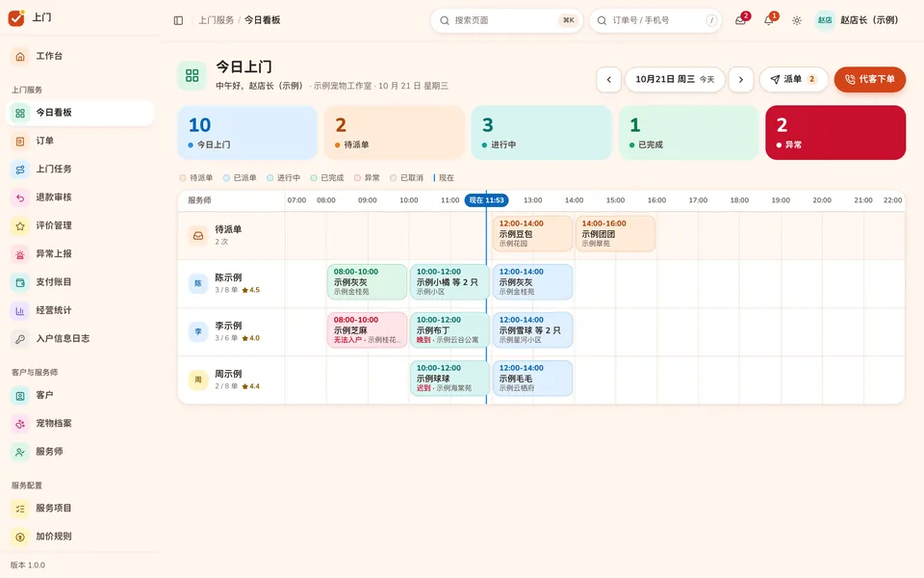Open 异常上报 in the sidebar
This screenshot has height=578, width=924.
[x=80, y=253]
